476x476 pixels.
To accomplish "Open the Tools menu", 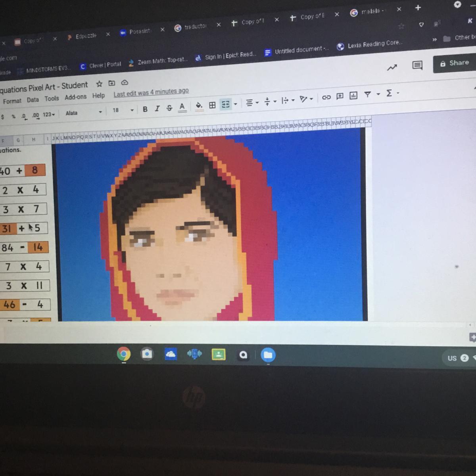I will (x=52, y=98).
